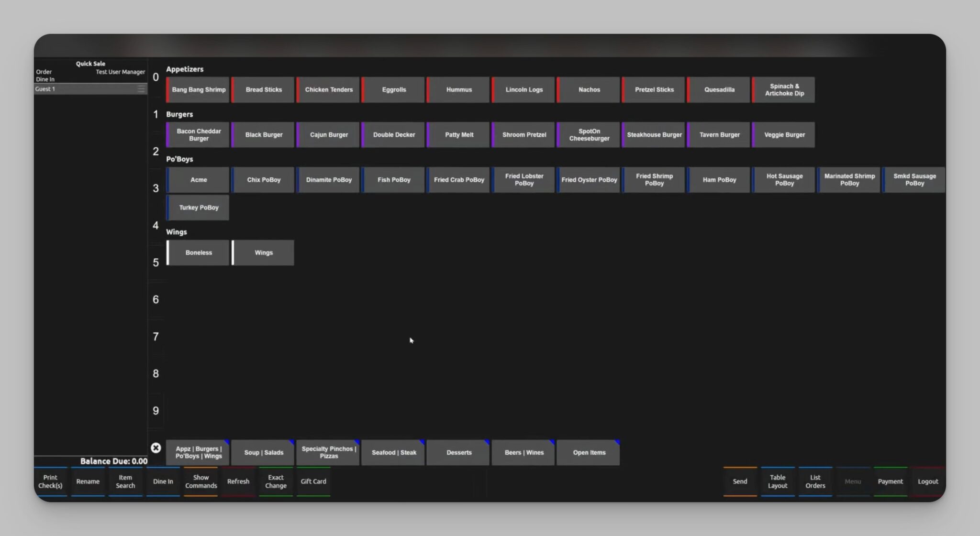This screenshot has height=536, width=980.
Task: Go to the Desserts menu tab
Action: pyautogui.click(x=458, y=452)
